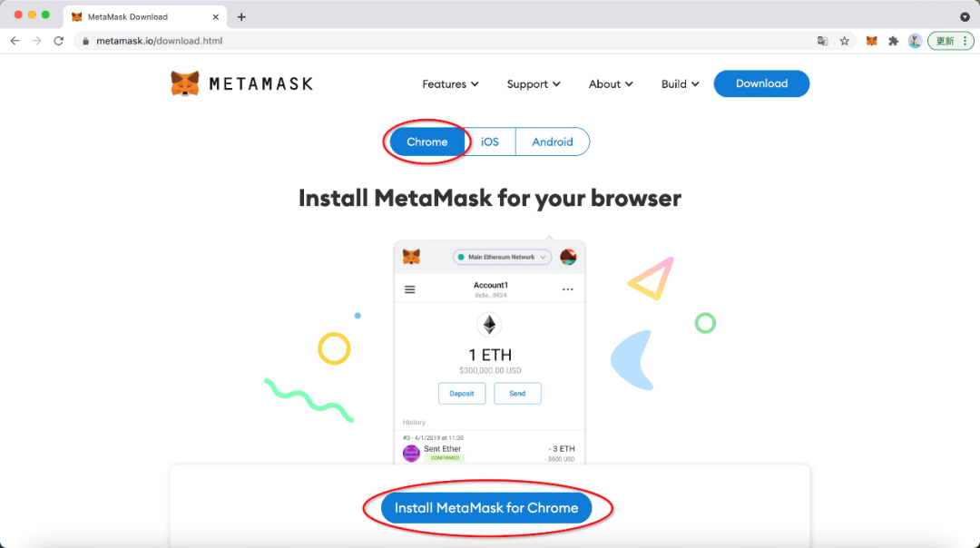The image size is (980, 548).
Task: Open the MetaMask fox extension icon
Action: pyautogui.click(x=871, y=41)
